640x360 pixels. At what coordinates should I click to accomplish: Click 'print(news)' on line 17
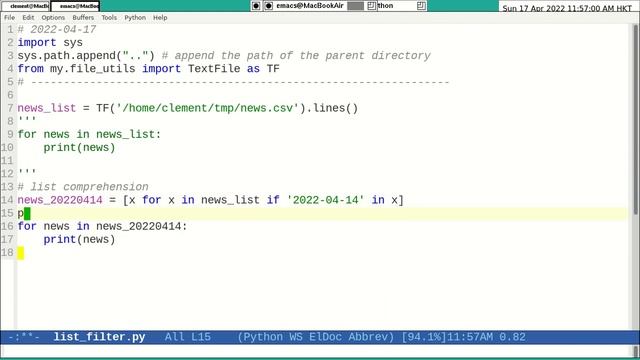(x=79, y=239)
